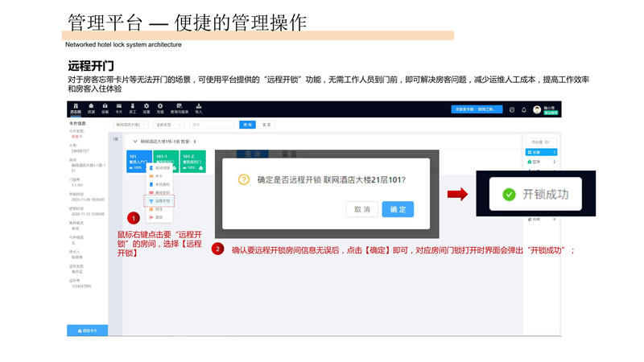
Task: Click the yellow question icon in dialog
Action: 244,179
